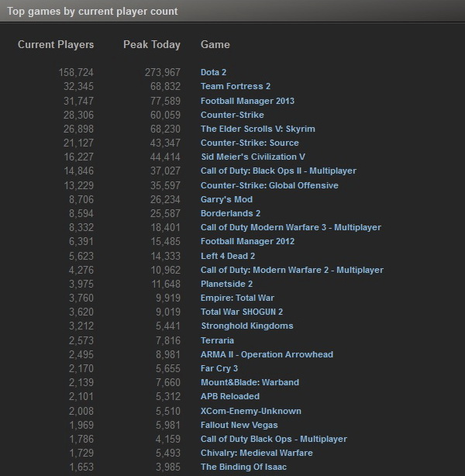
Task: Click the Current Players column header
Action: 56,45
